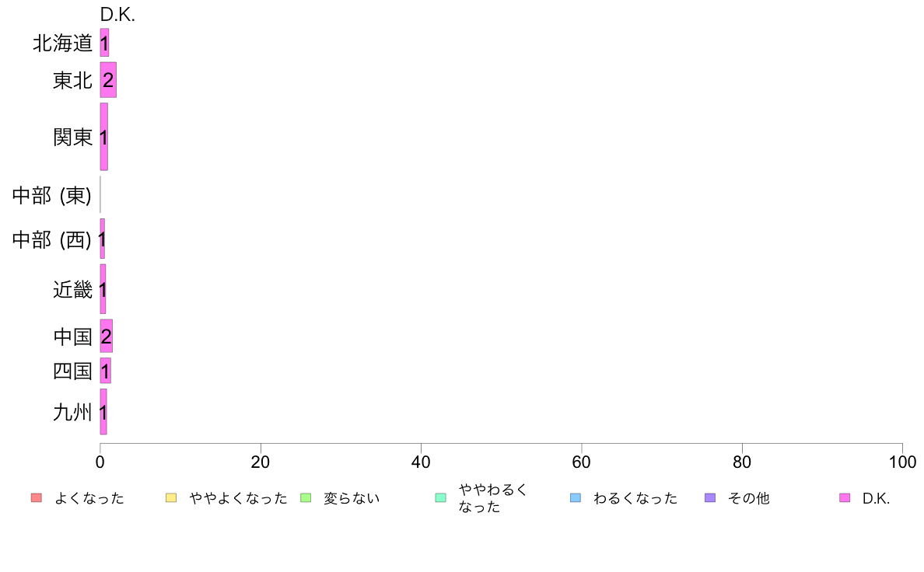
Task: Click the green 変らない legend swatch
Action: [305, 497]
